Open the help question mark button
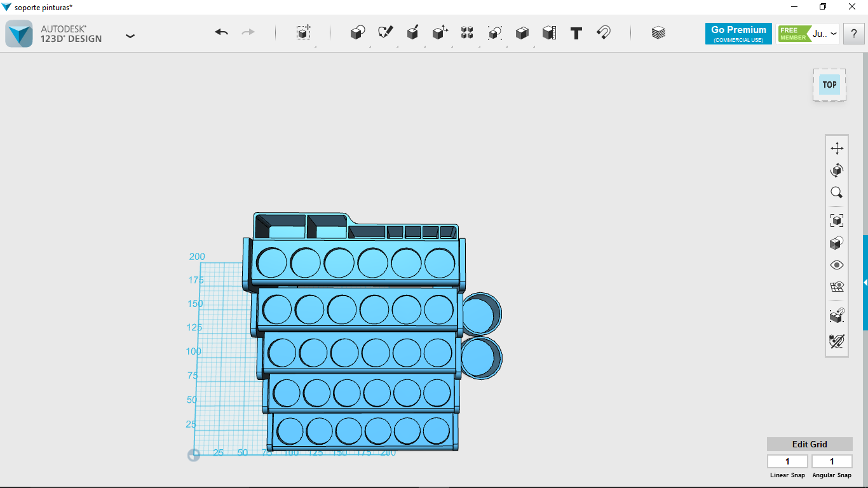Viewport: 868px width, 488px height. [x=853, y=34]
